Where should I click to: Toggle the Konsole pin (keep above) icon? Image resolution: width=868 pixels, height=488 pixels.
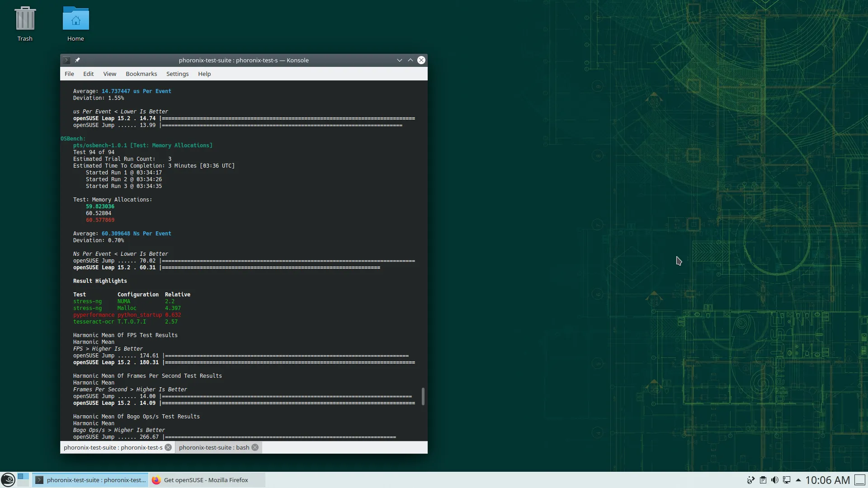pyautogui.click(x=77, y=60)
